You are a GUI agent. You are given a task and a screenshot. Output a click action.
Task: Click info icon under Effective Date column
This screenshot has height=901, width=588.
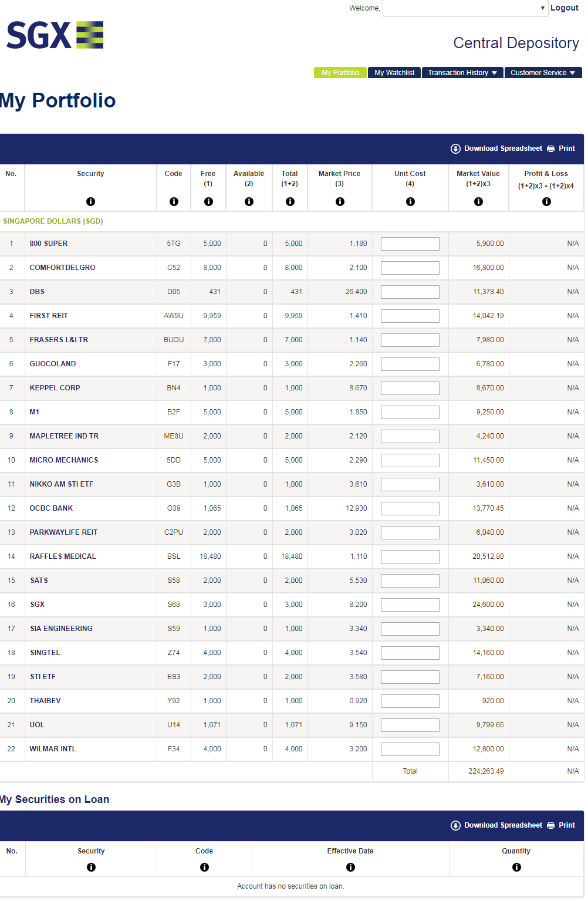[350, 867]
